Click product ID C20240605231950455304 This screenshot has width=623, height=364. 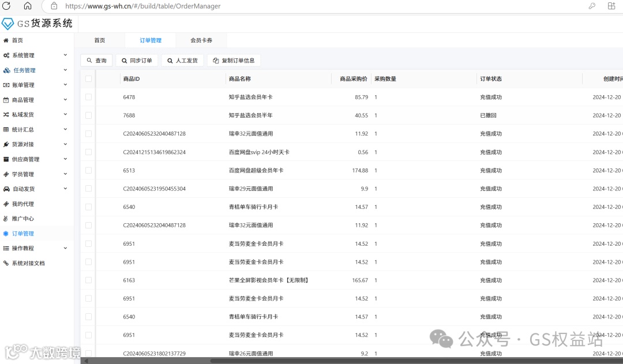tap(154, 189)
